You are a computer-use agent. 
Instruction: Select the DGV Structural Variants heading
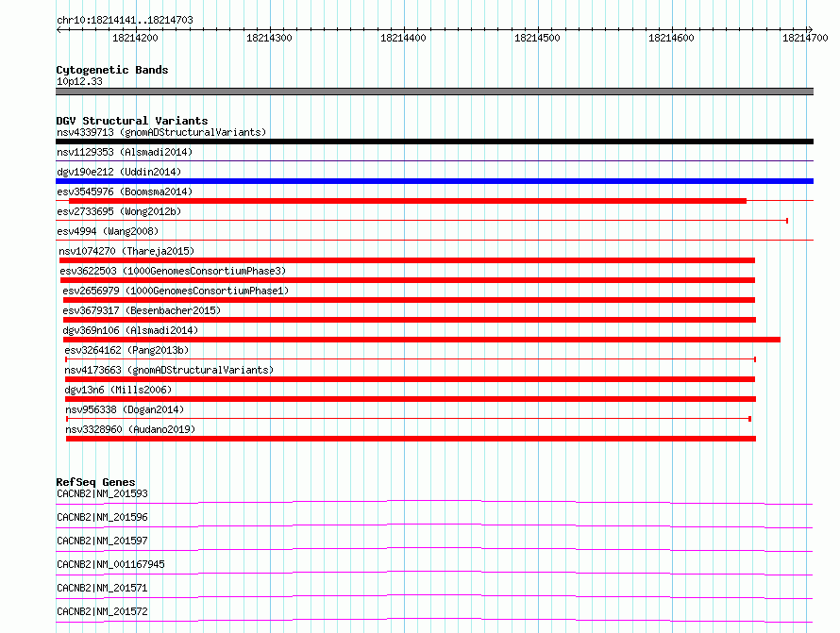(x=132, y=121)
